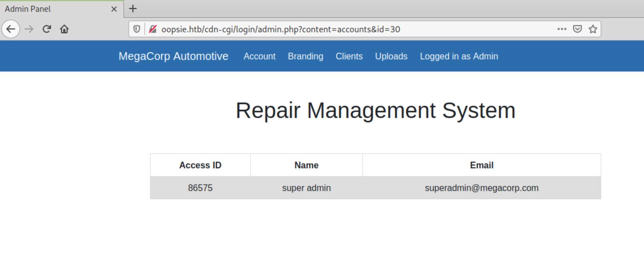
Task: Open page actions three-dot menu
Action: (x=561, y=29)
